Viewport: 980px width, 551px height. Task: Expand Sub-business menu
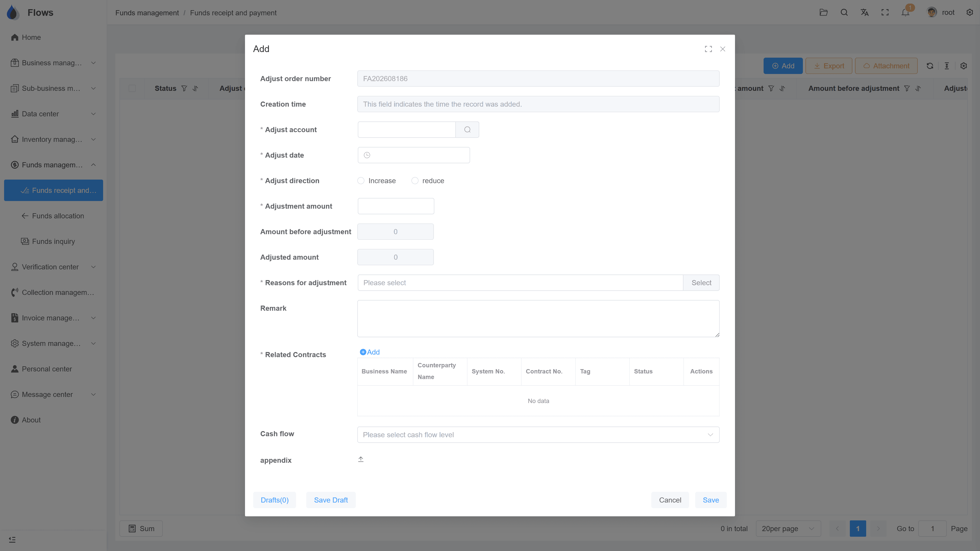click(53, 88)
